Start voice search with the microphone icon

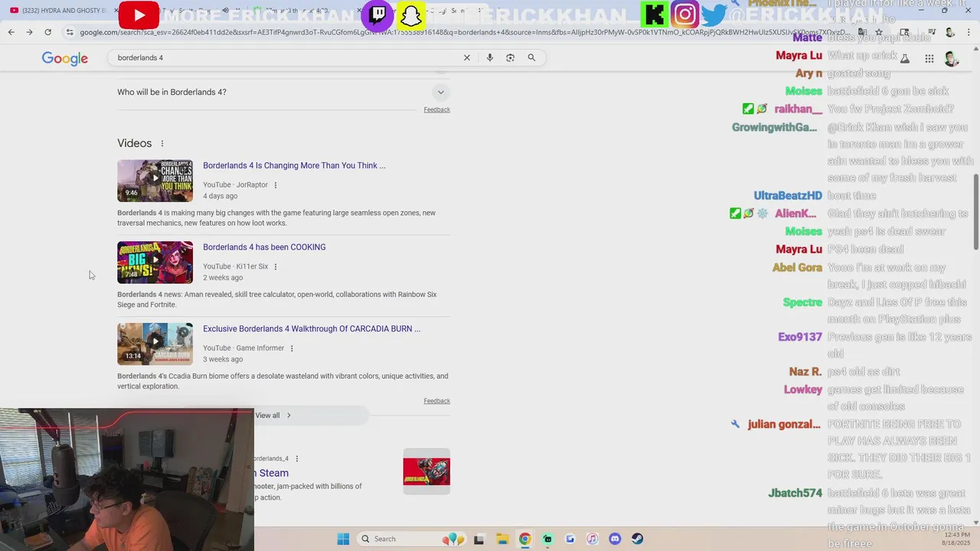click(x=490, y=57)
